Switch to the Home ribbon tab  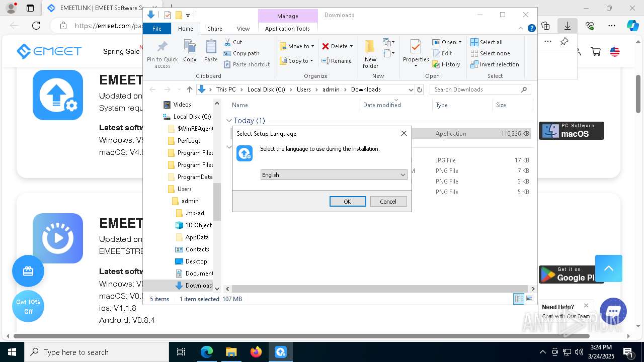[x=185, y=29]
